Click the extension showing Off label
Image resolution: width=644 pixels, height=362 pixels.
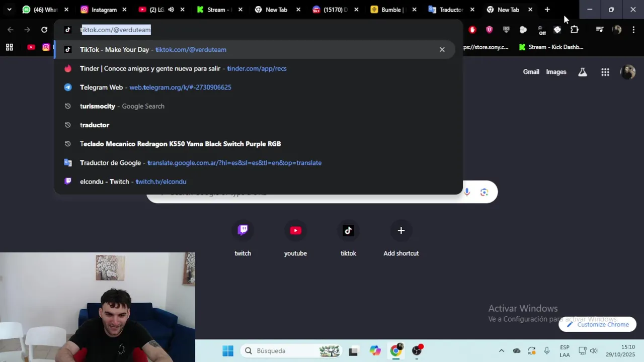(541, 30)
